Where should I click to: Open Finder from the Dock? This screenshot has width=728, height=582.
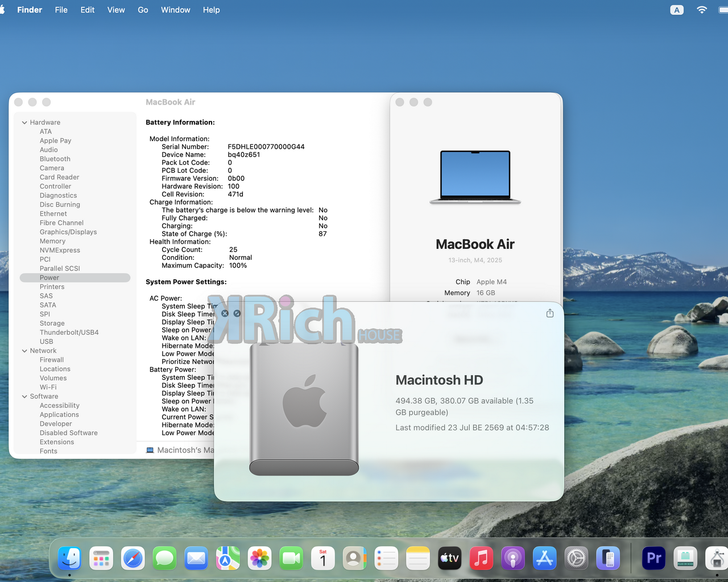pyautogui.click(x=70, y=559)
